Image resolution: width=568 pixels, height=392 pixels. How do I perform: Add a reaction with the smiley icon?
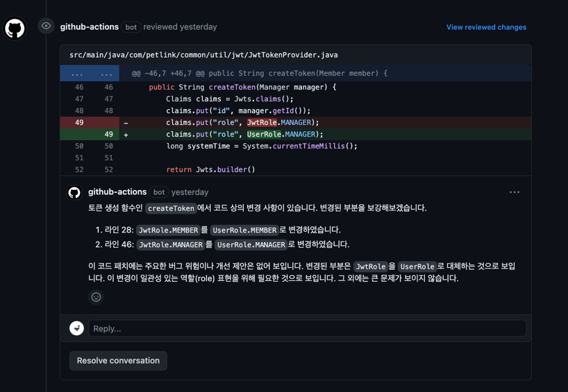(96, 297)
